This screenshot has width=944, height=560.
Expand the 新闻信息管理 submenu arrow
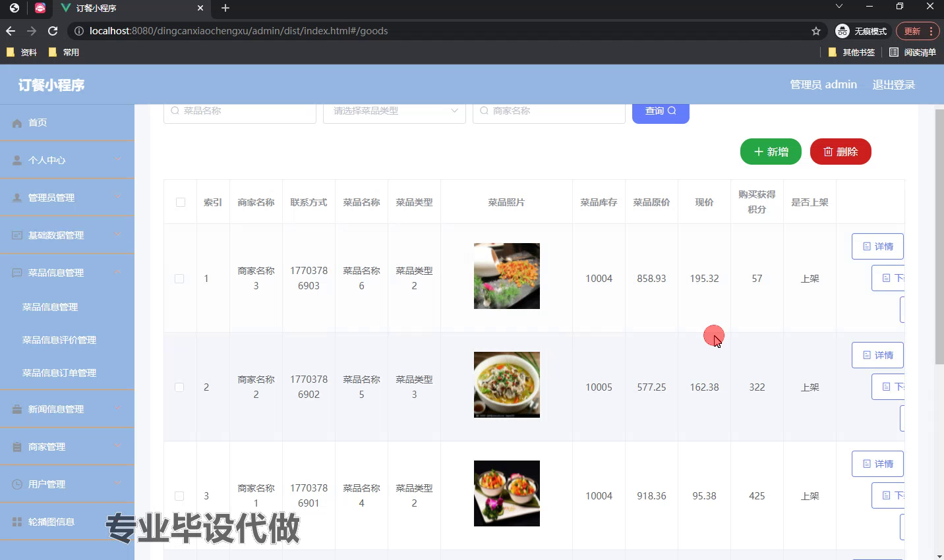[117, 409]
